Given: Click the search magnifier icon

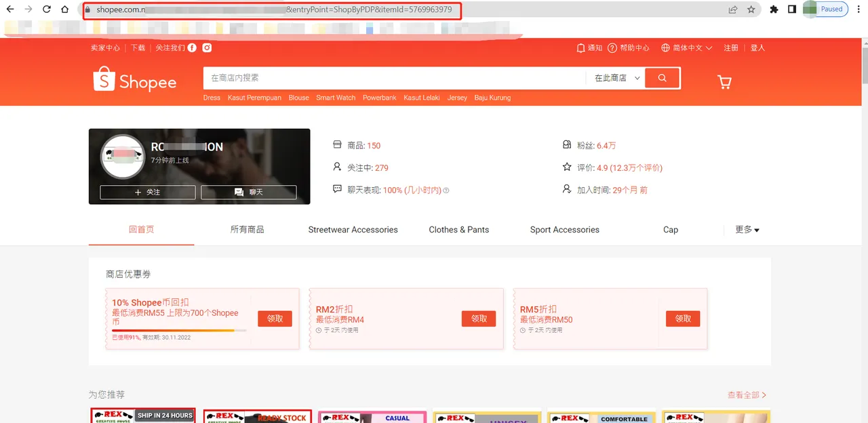Looking at the screenshot, I should [662, 78].
